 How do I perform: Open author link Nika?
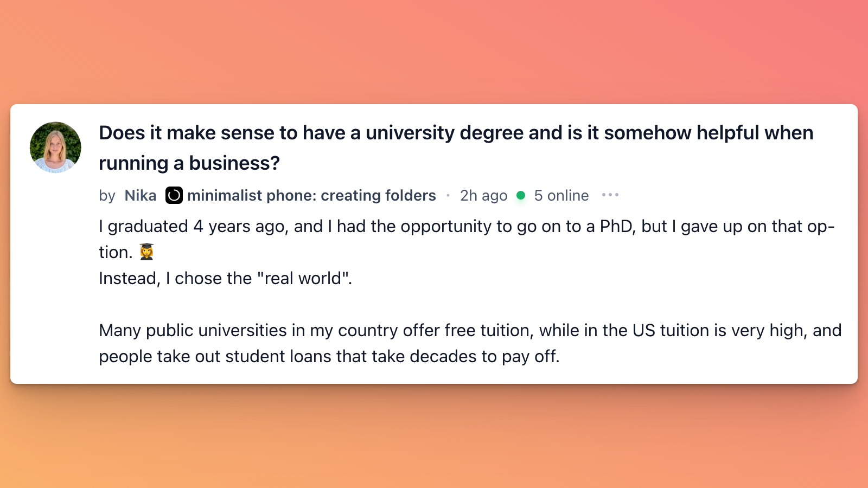click(141, 195)
